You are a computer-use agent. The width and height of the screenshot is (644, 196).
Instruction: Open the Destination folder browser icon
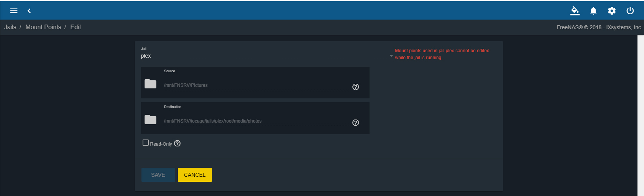(150, 120)
